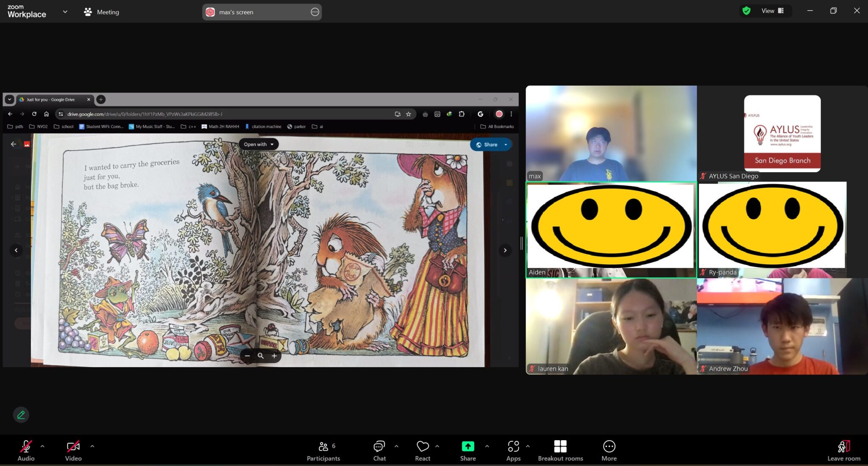Open the citation machine bookmark
This screenshot has width=868, height=466.
click(263, 126)
